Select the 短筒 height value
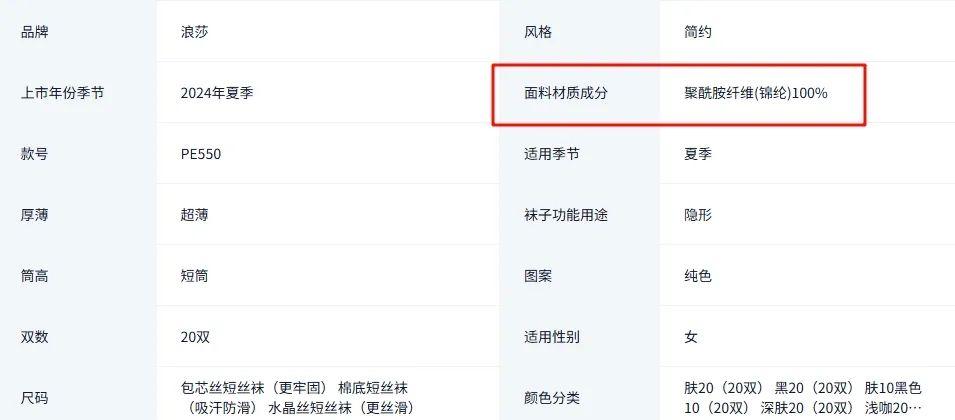The width and height of the screenshot is (955, 420). coord(195,276)
